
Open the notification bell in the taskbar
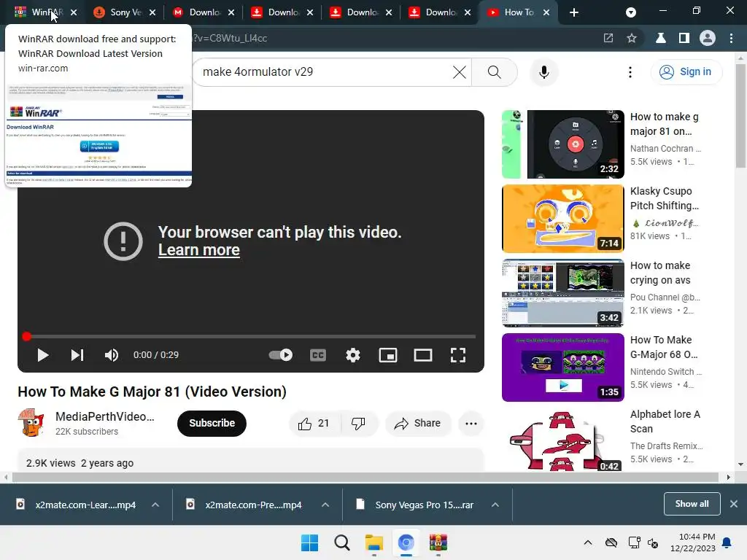click(x=727, y=542)
